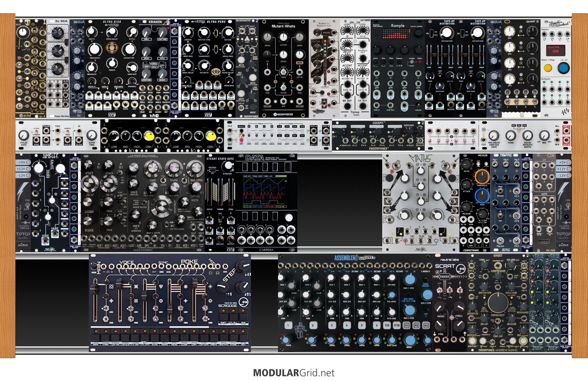Click the large blue MAIN knob on Assembler
The height and width of the screenshot is (381, 588).
409,340
